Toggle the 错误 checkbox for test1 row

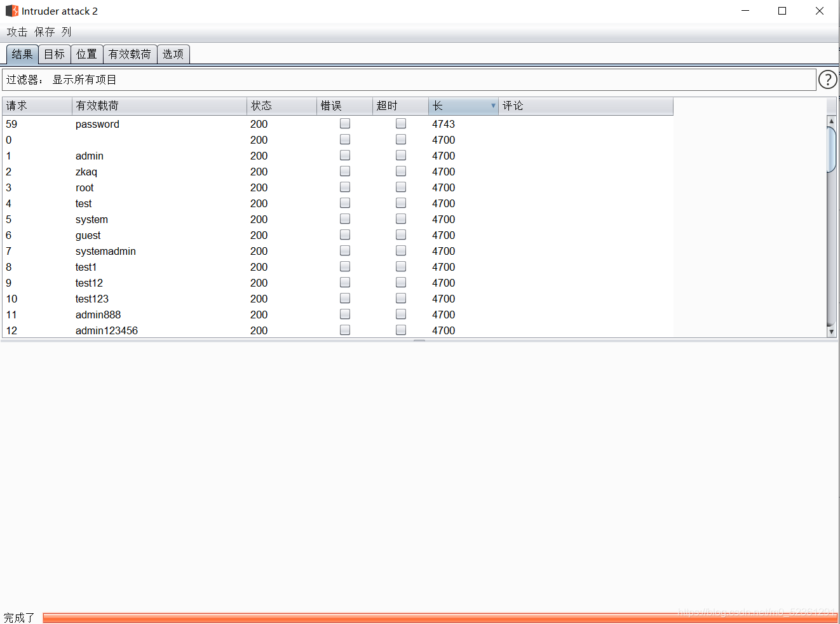(345, 266)
